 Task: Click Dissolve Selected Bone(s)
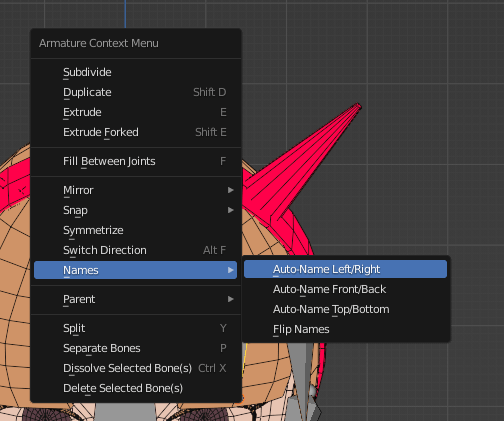[135, 368]
